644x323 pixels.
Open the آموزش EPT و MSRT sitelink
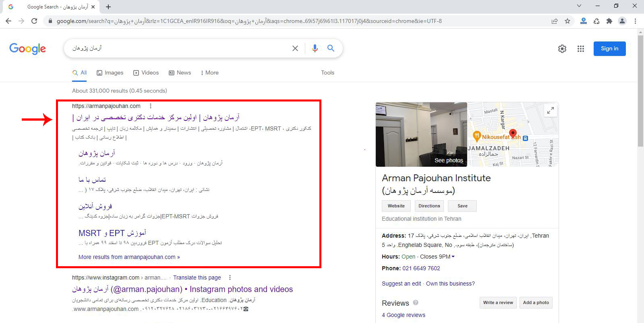pos(112,233)
